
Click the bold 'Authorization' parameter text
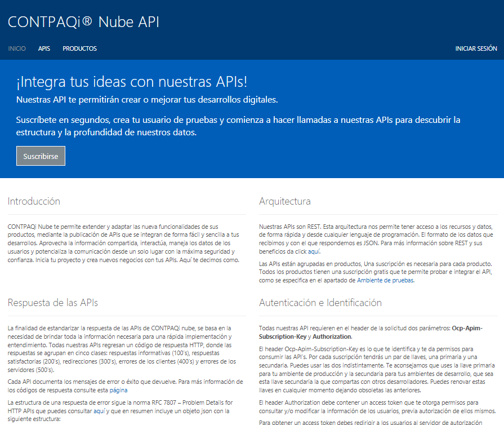pyautogui.click(x=331, y=336)
